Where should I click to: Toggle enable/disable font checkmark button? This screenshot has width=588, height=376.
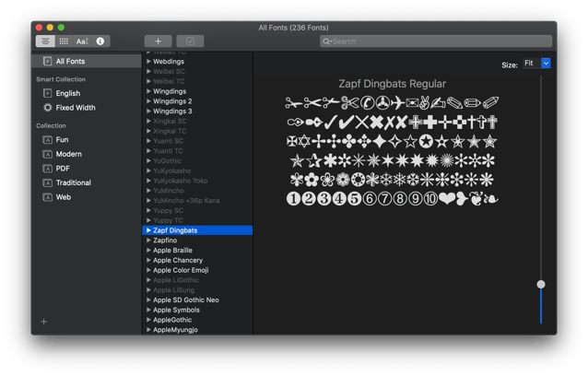tap(190, 41)
